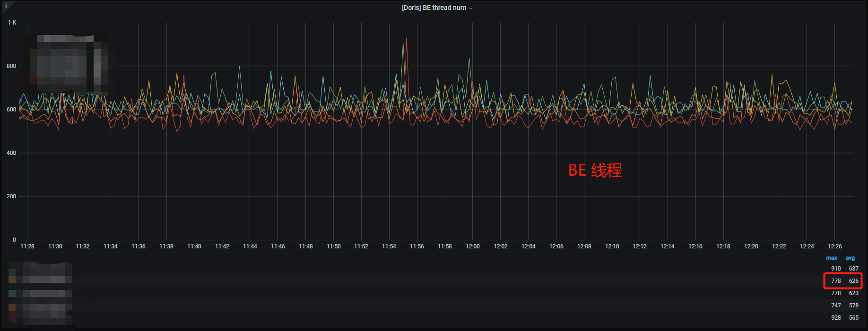Click the max value 928 in last legend row
Viewport: 868px width, 331px height.
click(x=836, y=317)
